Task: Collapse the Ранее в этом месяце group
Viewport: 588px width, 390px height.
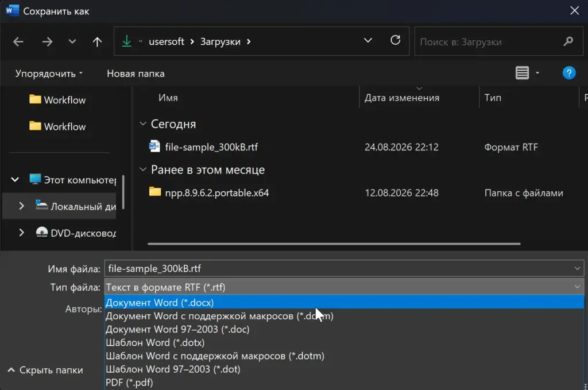Action: 143,169
